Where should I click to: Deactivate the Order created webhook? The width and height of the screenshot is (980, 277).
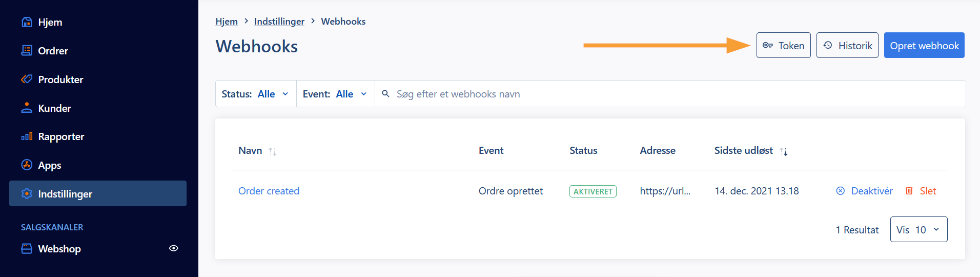[x=864, y=191]
